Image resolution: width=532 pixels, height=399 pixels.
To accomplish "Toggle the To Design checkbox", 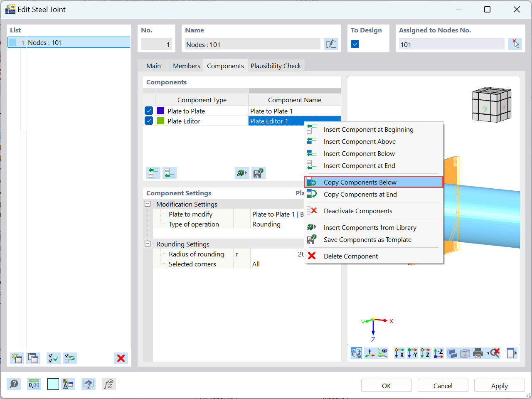I will pos(355,44).
